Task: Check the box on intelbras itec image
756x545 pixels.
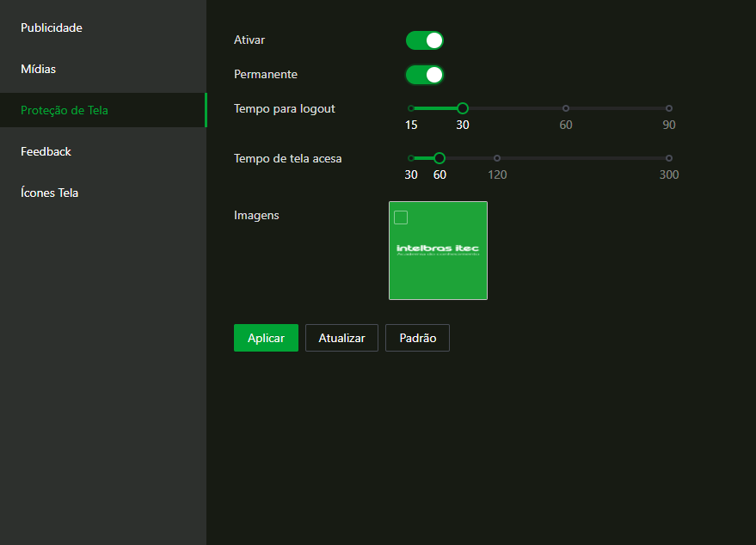Action: coord(401,217)
